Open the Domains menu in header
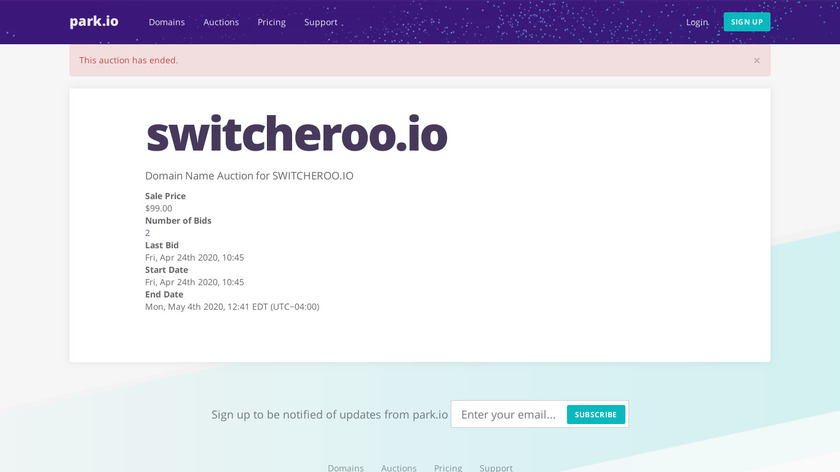The height and width of the screenshot is (472, 840). pyautogui.click(x=167, y=22)
